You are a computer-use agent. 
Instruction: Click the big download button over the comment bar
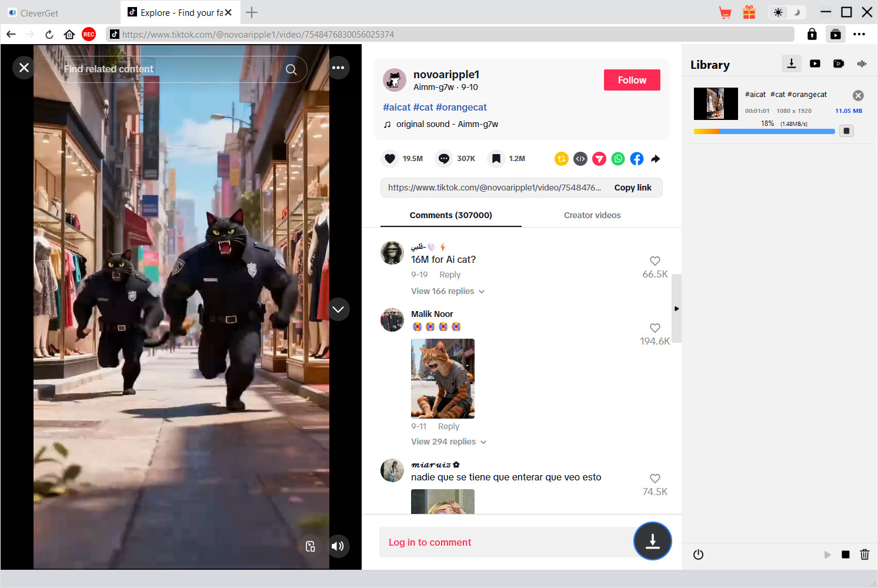pos(652,541)
